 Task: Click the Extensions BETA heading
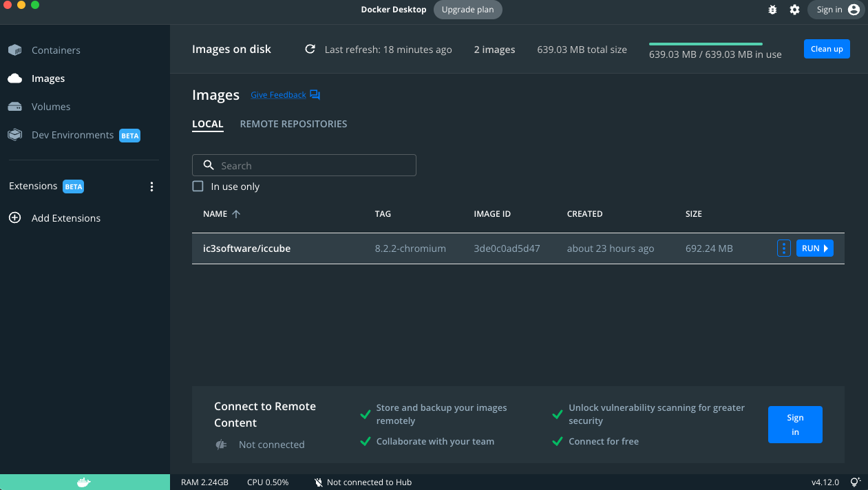tap(46, 187)
